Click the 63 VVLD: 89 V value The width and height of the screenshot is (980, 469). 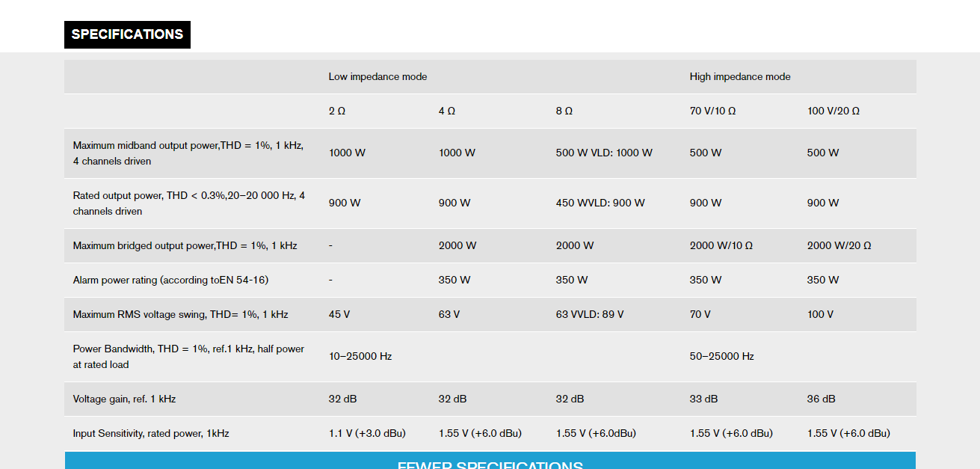590,315
